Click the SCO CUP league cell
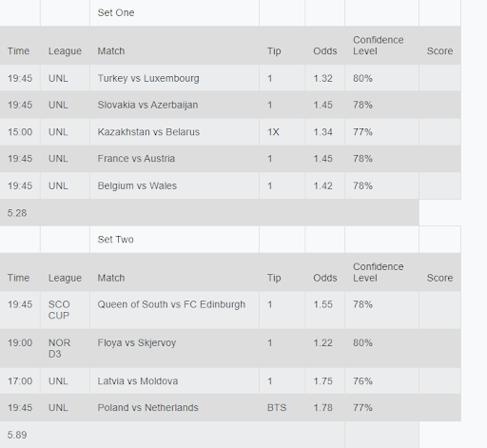The width and height of the screenshot is (487, 448). click(59, 310)
